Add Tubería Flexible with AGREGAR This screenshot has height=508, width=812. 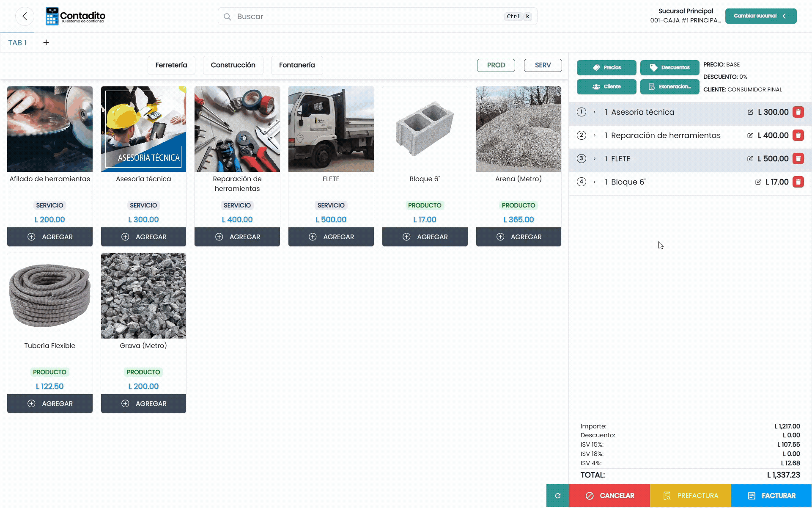[50, 404]
